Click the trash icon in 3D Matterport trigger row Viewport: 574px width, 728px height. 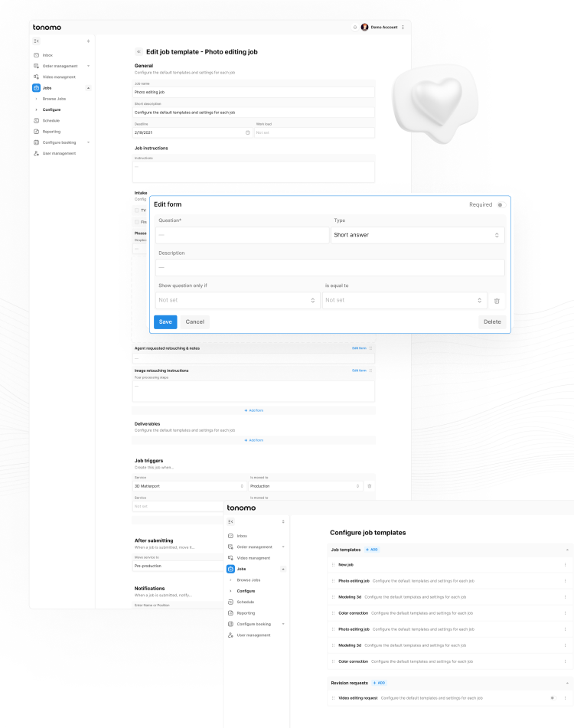point(369,485)
